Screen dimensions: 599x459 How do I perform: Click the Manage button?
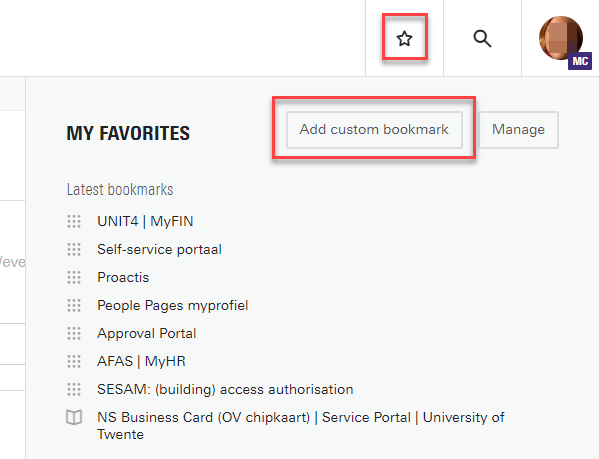[x=518, y=129]
